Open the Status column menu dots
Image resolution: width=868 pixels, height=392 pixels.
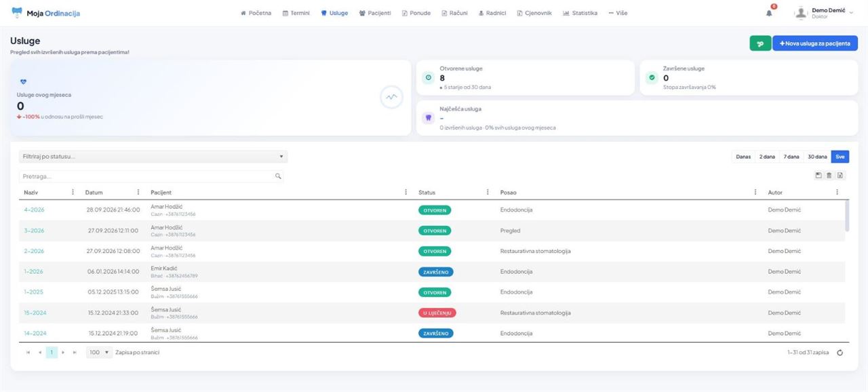488,193
